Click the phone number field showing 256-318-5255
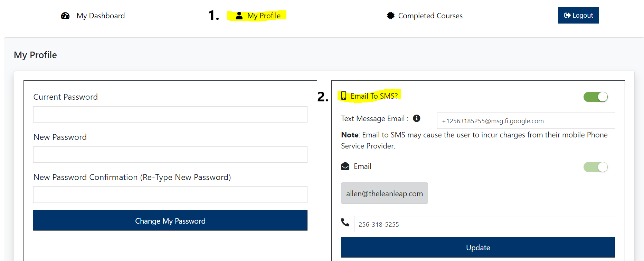This screenshot has height=261, width=644. (484, 224)
